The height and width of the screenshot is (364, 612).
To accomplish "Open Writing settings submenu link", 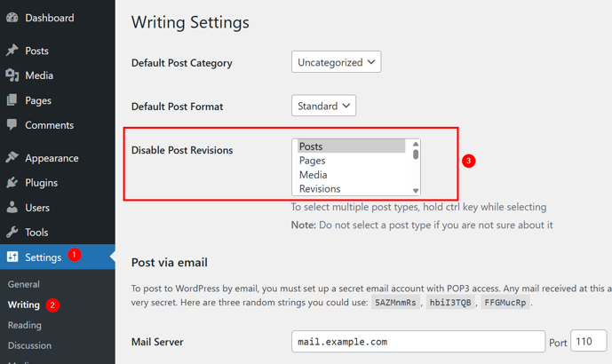I will [x=24, y=305].
